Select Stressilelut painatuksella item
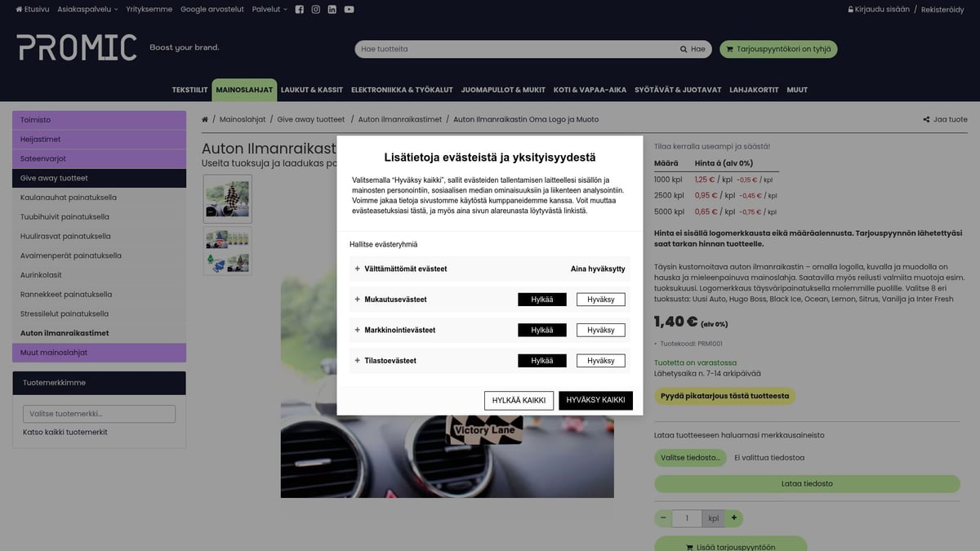The height and width of the screenshot is (551, 980). coord(99,313)
